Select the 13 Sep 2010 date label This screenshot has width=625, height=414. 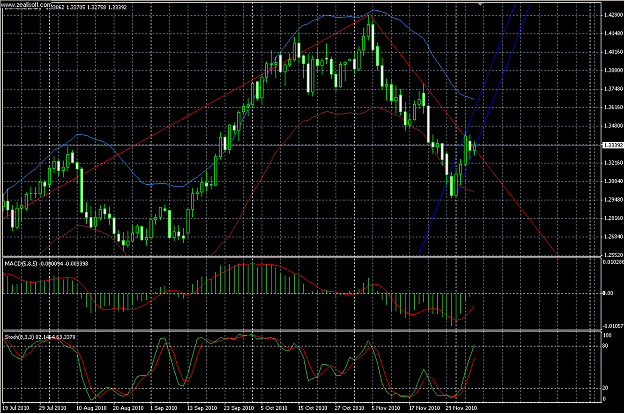click(202, 408)
